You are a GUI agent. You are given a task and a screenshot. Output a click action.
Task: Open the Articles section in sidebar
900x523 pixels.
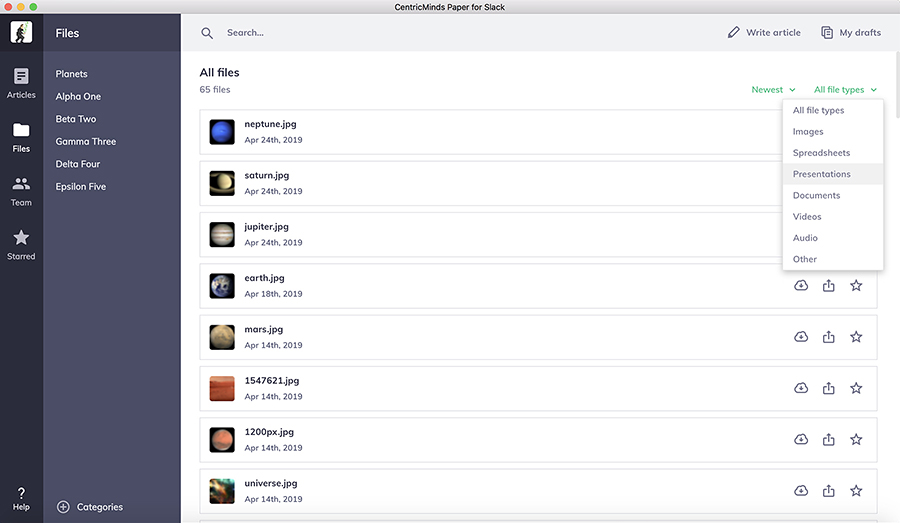21,83
